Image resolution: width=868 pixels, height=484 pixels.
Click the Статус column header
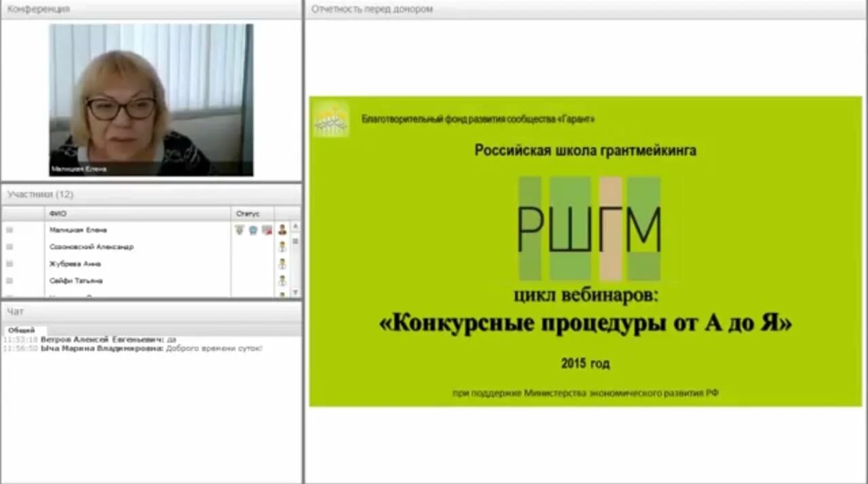click(252, 214)
